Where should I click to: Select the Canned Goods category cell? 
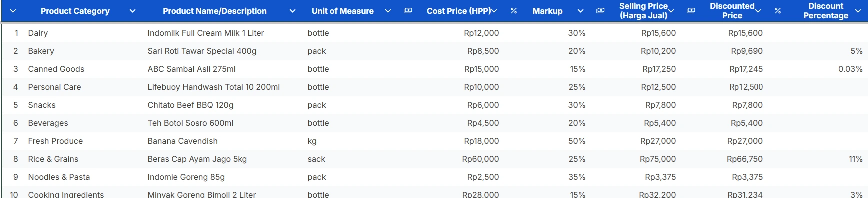pos(56,69)
